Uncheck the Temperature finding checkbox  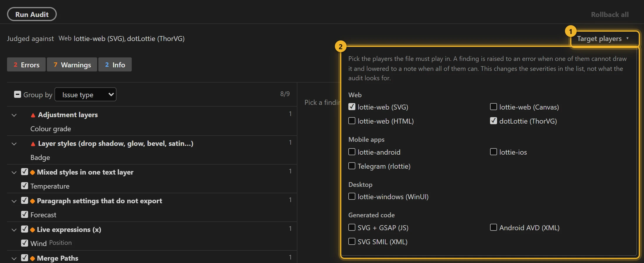coord(25,186)
